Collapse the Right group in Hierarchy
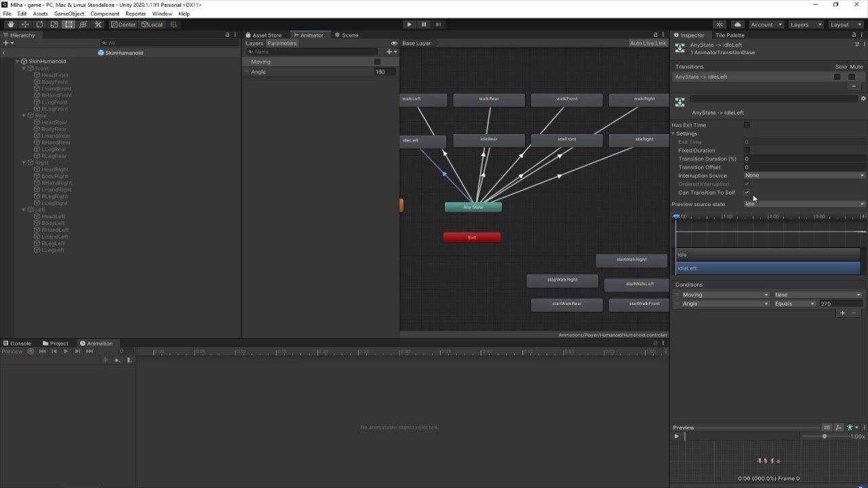 point(24,163)
